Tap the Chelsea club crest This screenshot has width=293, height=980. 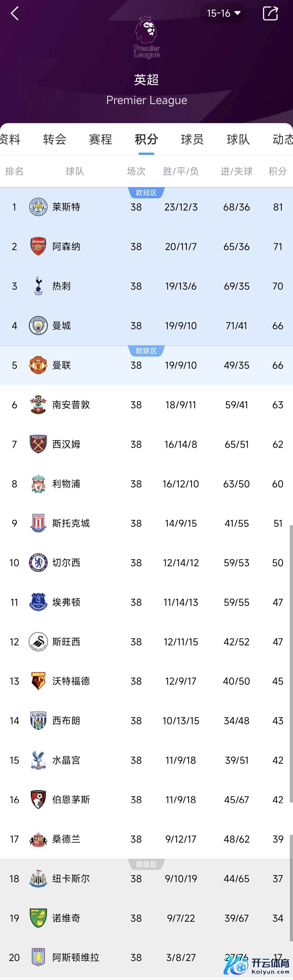(38, 563)
